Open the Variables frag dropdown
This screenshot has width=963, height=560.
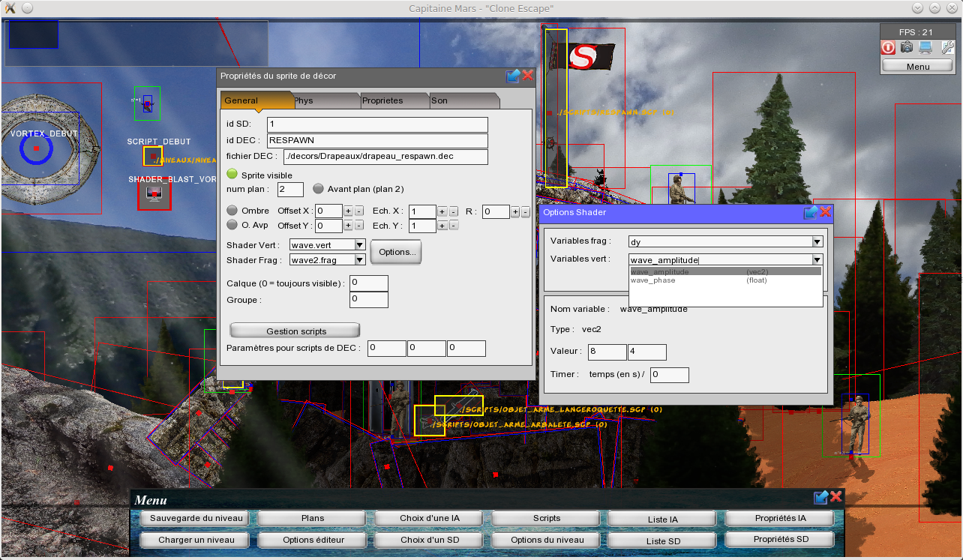pos(817,241)
